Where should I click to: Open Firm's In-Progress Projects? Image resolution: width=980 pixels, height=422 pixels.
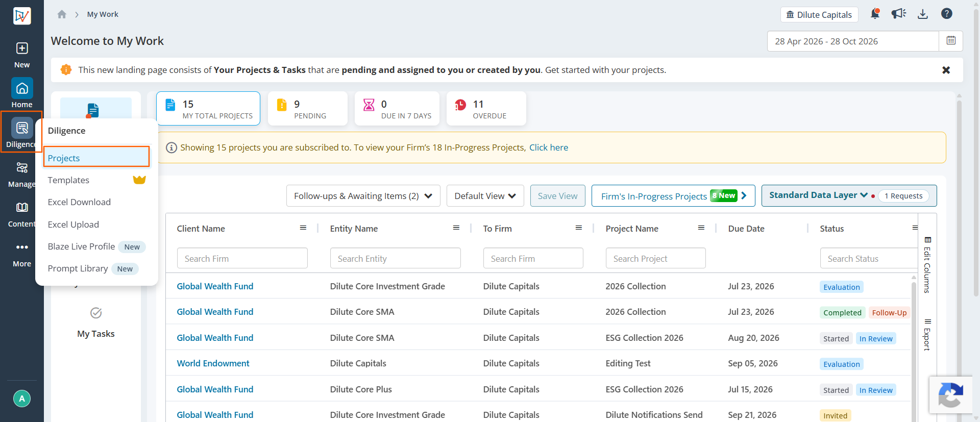point(673,196)
